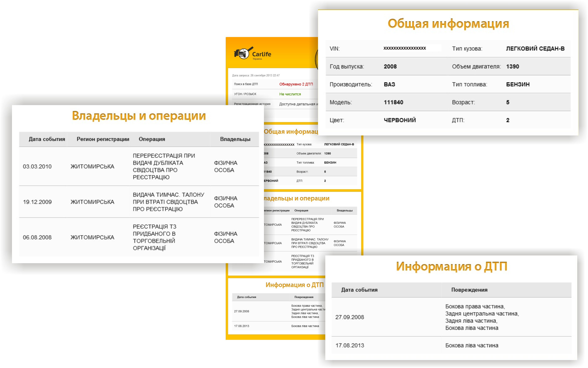Viewport: 588px width, 368px height.
Task: Click 'Операция' column header in large owners panel
Action: [x=152, y=139]
